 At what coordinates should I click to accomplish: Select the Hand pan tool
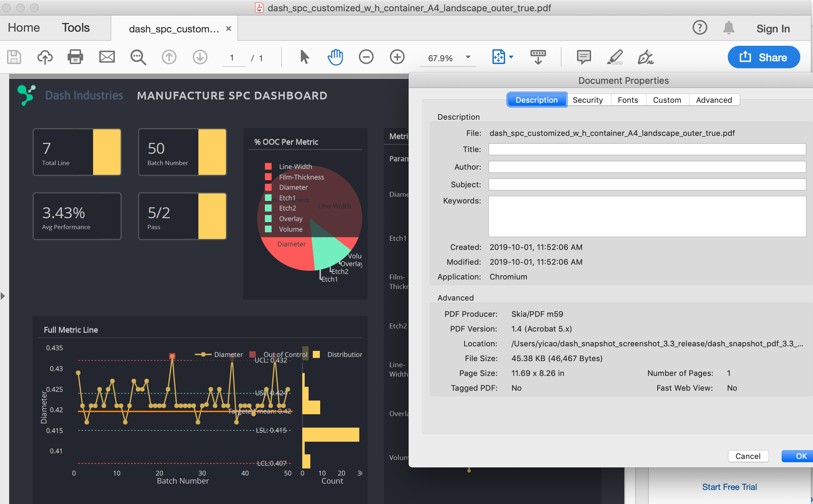pos(335,57)
